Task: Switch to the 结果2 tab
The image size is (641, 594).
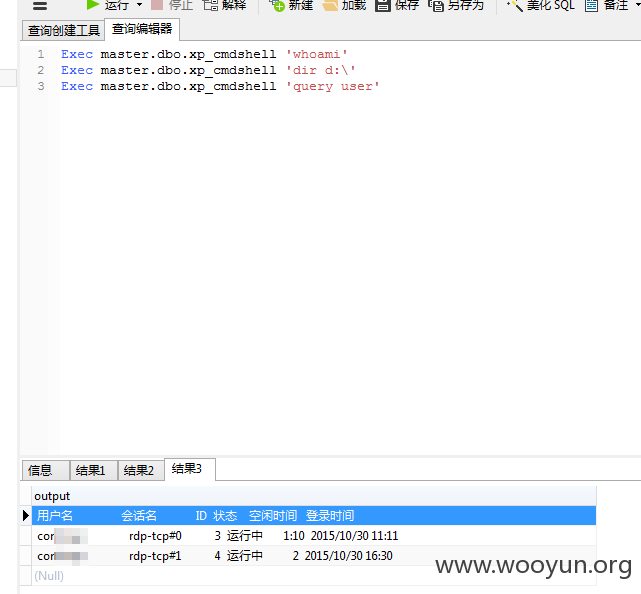Action: (x=141, y=470)
